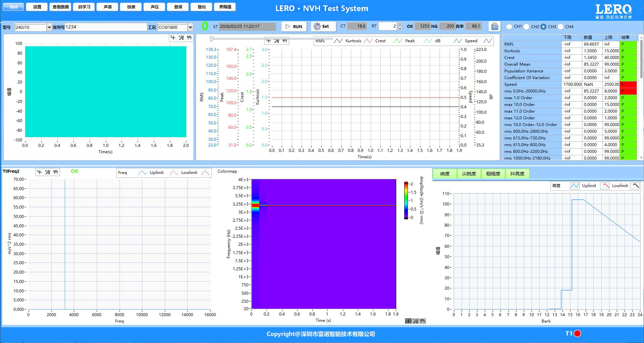The width and height of the screenshot is (644, 343).
Task: Switch to the 自学习 self-learning tab
Action: click(x=84, y=7)
